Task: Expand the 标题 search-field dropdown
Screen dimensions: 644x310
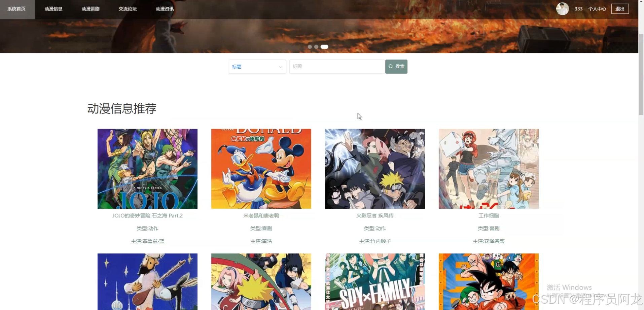Action: coord(257,67)
